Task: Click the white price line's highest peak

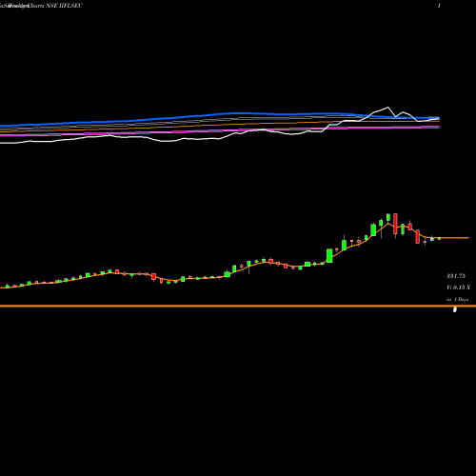Action: 387,108
